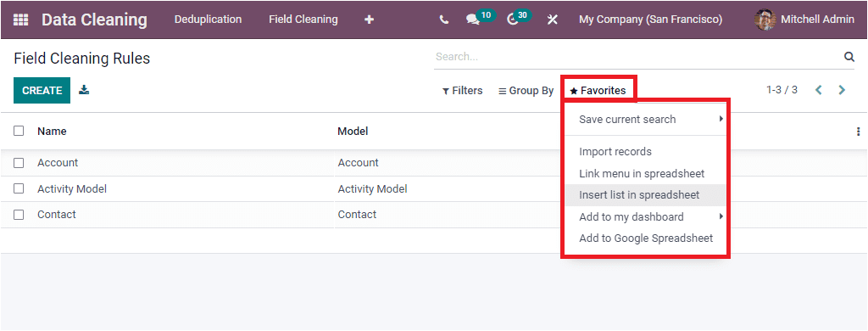
Task: Open the Activity Model rule name
Action: [x=72, y=189]
